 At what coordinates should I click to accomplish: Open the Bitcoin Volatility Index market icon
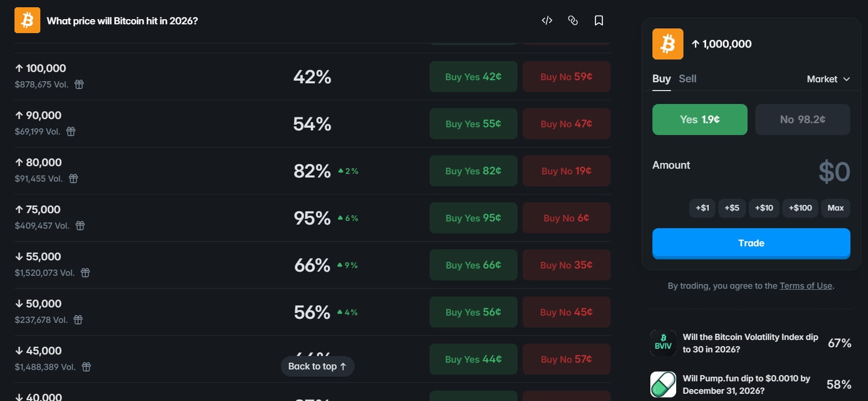663,343
